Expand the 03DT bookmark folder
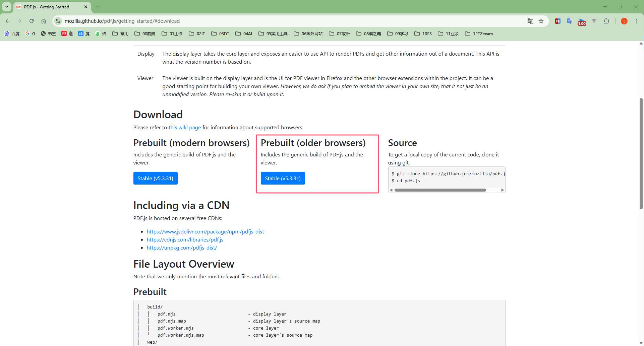 220,33
